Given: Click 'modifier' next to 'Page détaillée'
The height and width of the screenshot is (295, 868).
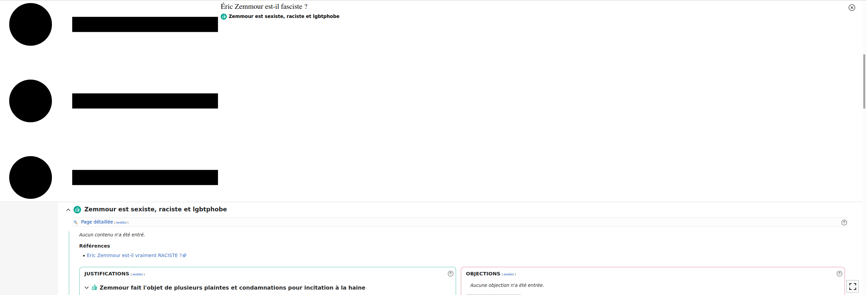Looking at the screenshot, I should pos(121,223).
